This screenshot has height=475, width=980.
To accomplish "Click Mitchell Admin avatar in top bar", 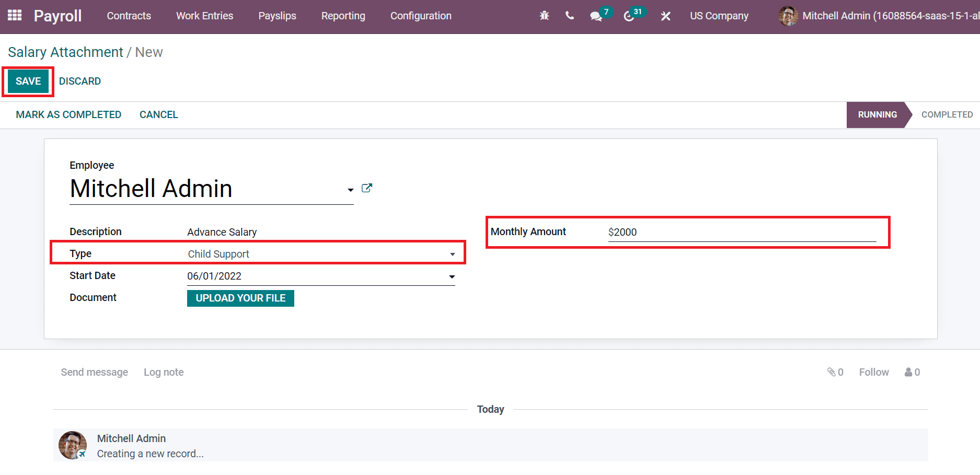I will click(x=788, y=16).
